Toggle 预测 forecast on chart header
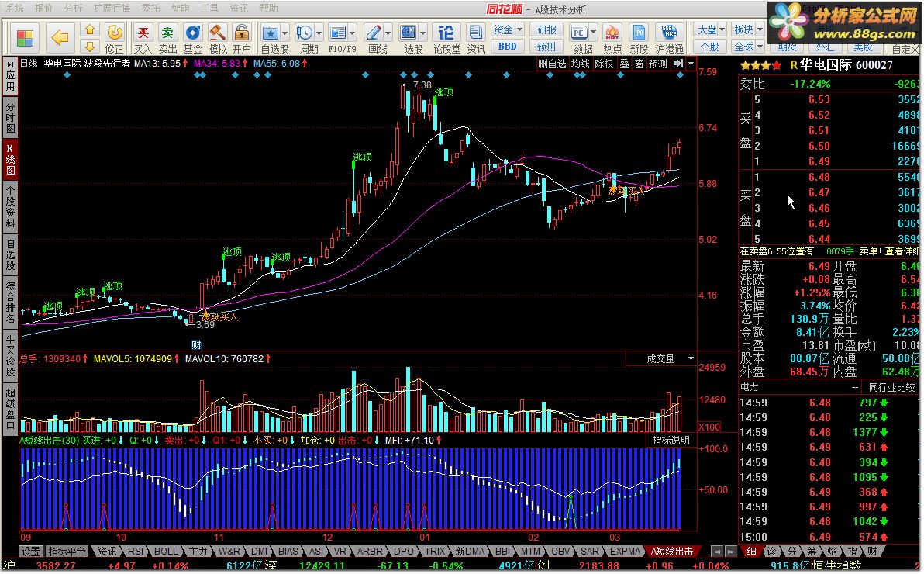This screenshot has height=574, width=924. coord(657,64)
